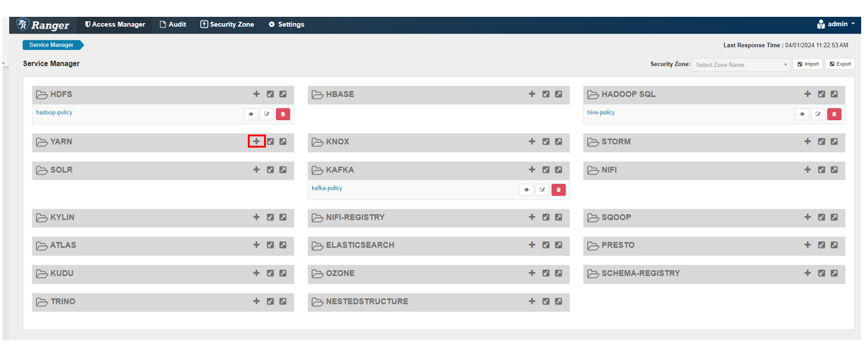
Task: Click the HDFS import icon
Action: pyautogui.click(x=270, y=94)
